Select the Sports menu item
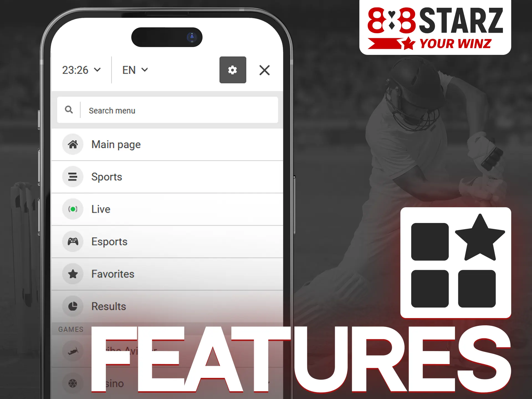Screen dimensions: 532x399 [168, 177]
